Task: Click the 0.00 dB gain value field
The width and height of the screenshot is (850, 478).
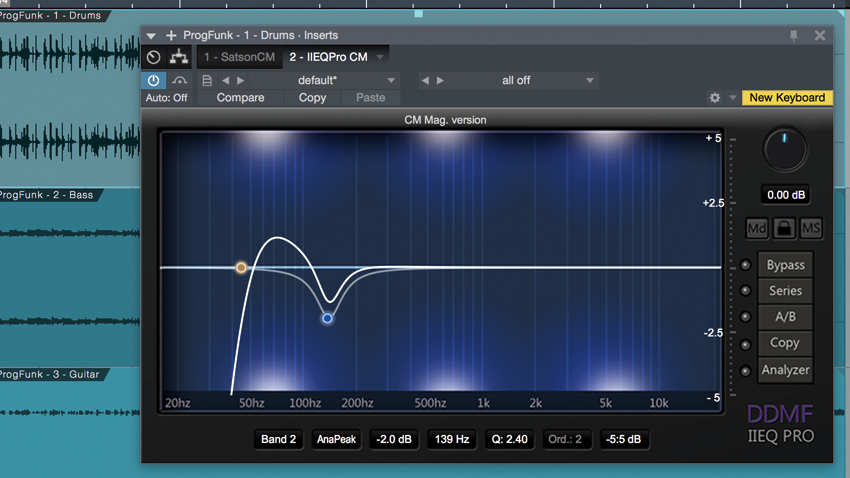Action: click(786, 195)
